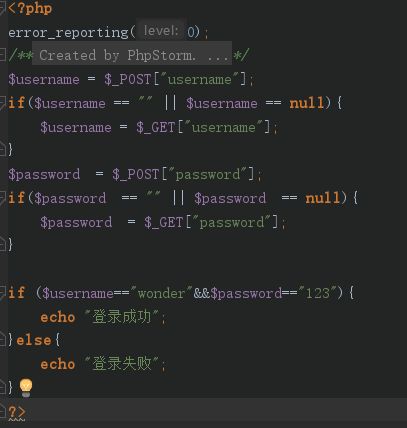Image resolution: width=407 pixels, height=428 pixels.
Task: Click the <?php opening tag
Action: (30, 8)
